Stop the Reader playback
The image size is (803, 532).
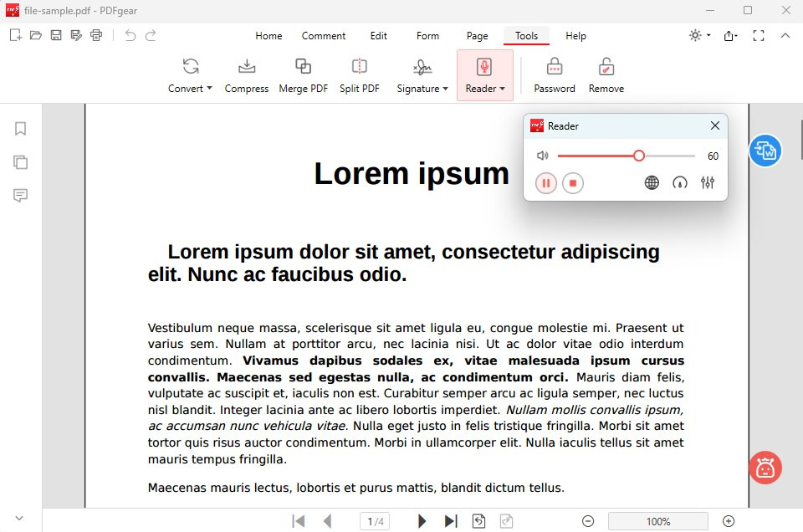573,182
